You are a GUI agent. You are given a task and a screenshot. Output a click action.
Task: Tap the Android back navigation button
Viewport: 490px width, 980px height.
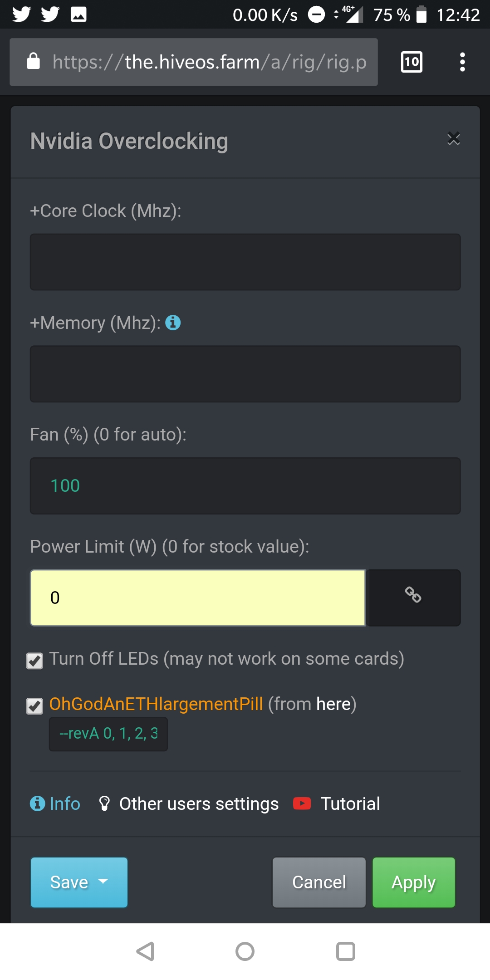click(146, 951)
